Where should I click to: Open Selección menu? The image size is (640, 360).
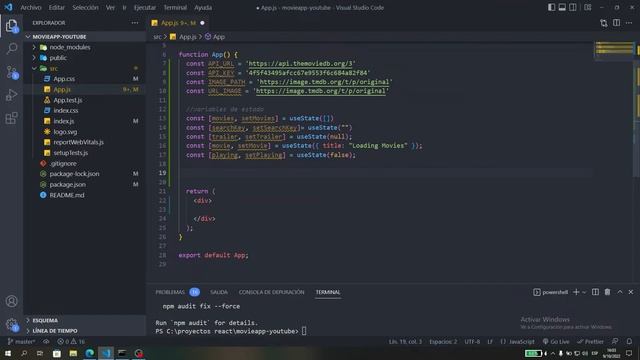[x=85, y=7]
